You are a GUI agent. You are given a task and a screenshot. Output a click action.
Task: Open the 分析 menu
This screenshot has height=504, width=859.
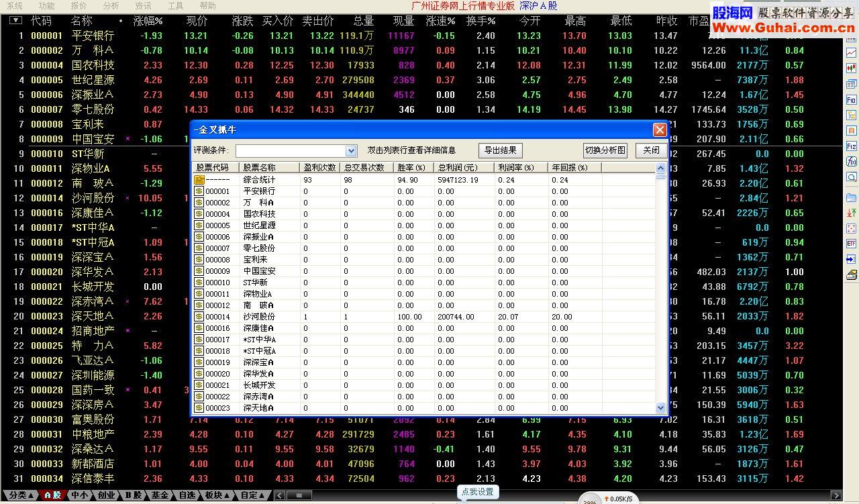[x=111, y=5]
